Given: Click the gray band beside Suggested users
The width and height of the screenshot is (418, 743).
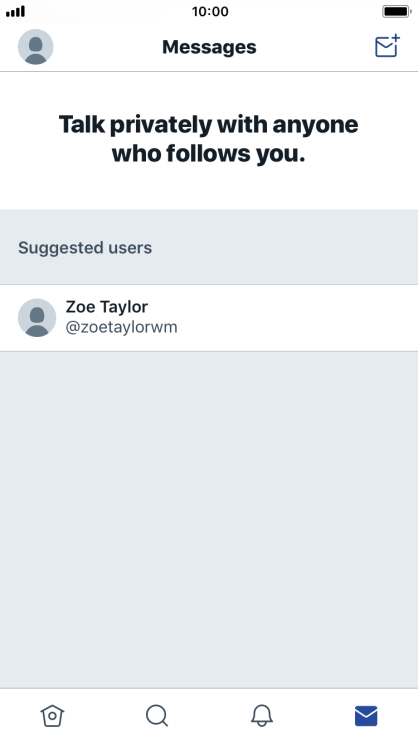Looking at the screenshot, I should (285, 247).
